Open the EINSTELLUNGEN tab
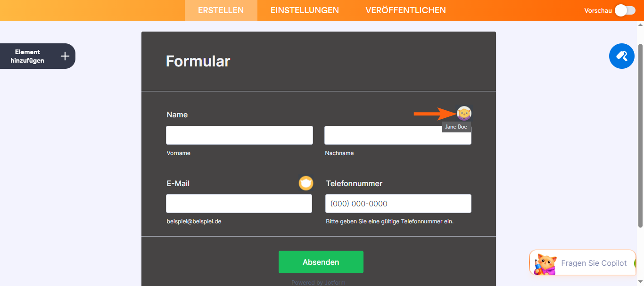644x286 pixels. click(305, 10)
